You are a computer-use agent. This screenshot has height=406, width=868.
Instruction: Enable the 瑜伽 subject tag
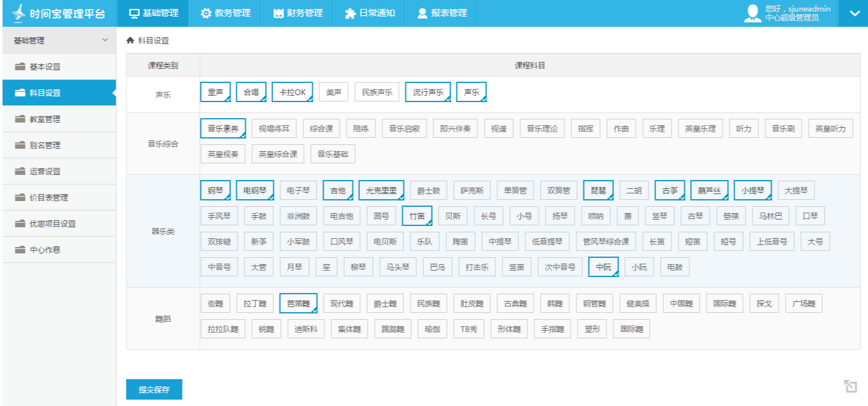tap(432, 329)
